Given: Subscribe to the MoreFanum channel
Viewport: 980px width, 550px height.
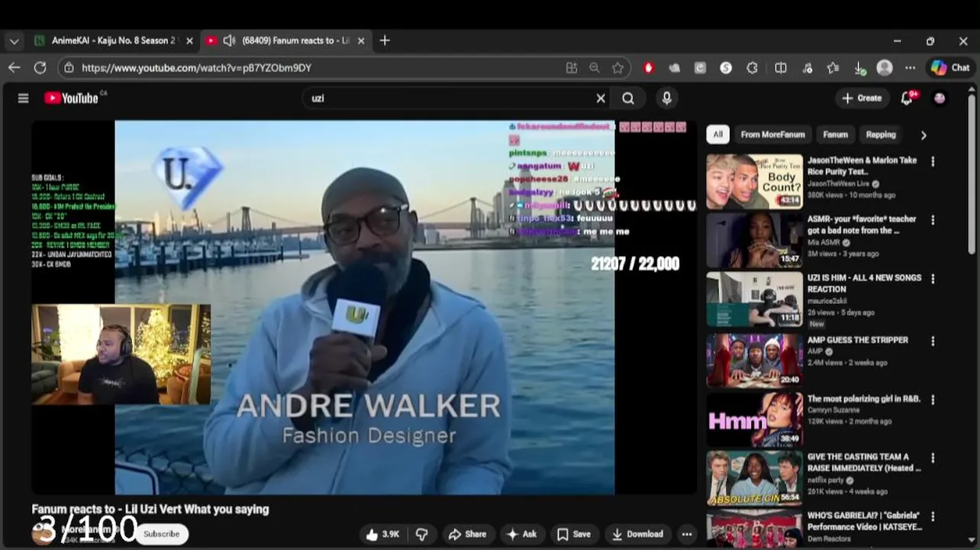Looking at the screenshot, I should [161, 534].
